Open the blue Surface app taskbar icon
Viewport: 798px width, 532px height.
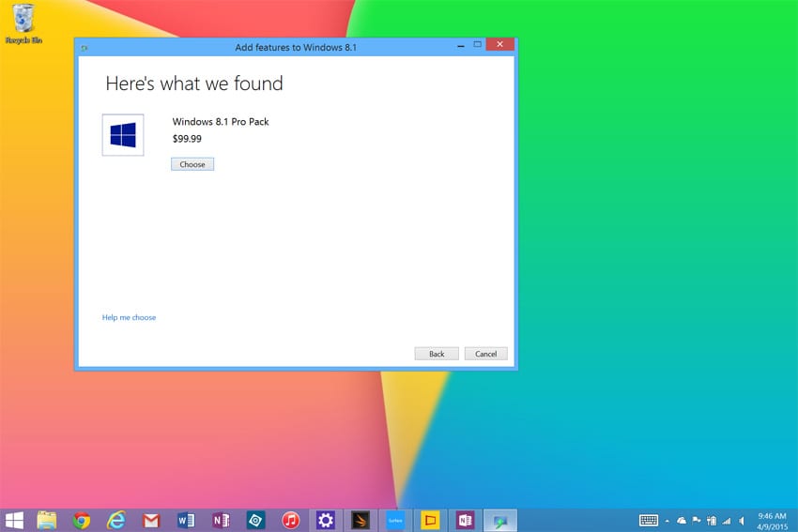click(395, 521)
